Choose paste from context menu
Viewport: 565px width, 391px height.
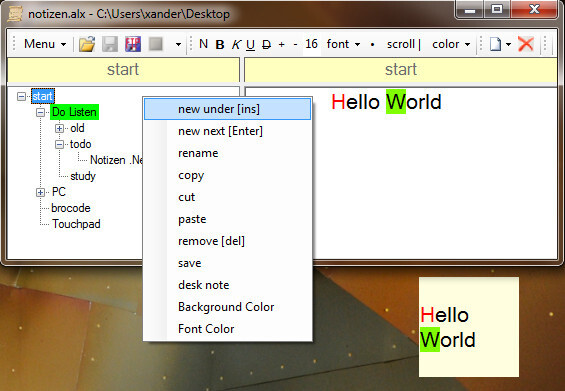pyautogui.click(x=227, y=219)
